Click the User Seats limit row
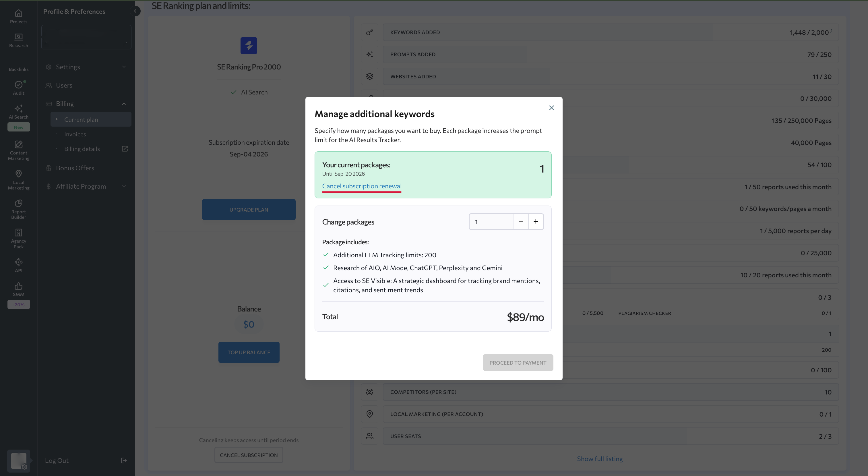The image size is (868, 476). click(x=610, y=436)
